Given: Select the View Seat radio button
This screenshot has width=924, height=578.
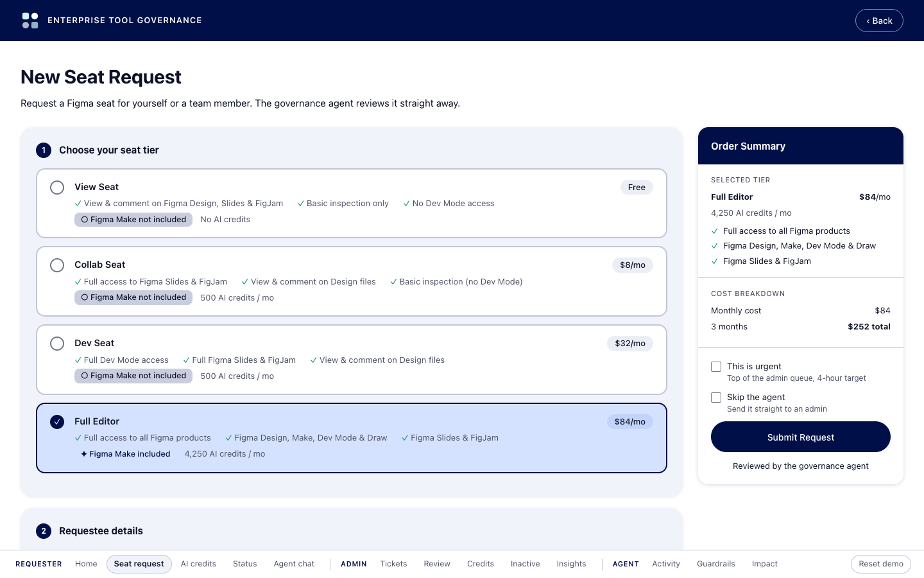Looking at the screenshot, I should [57, 188].
